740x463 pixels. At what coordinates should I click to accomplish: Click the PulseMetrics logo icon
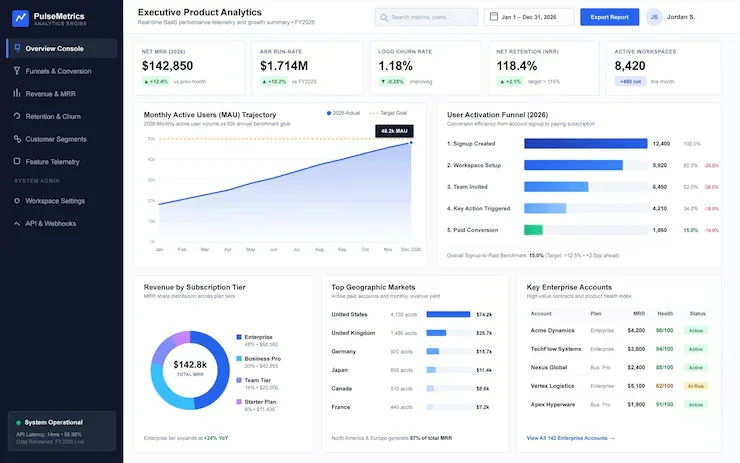[x=20, y=18]
